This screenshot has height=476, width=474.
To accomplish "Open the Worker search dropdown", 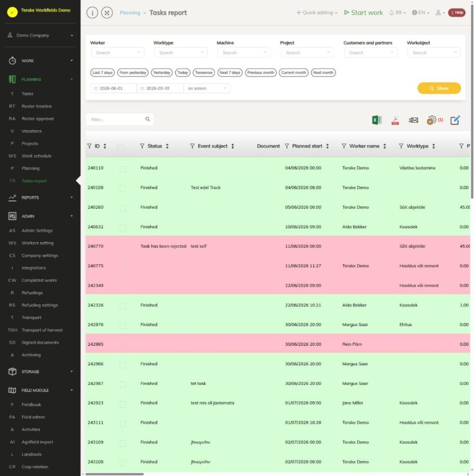I will 118,53.
